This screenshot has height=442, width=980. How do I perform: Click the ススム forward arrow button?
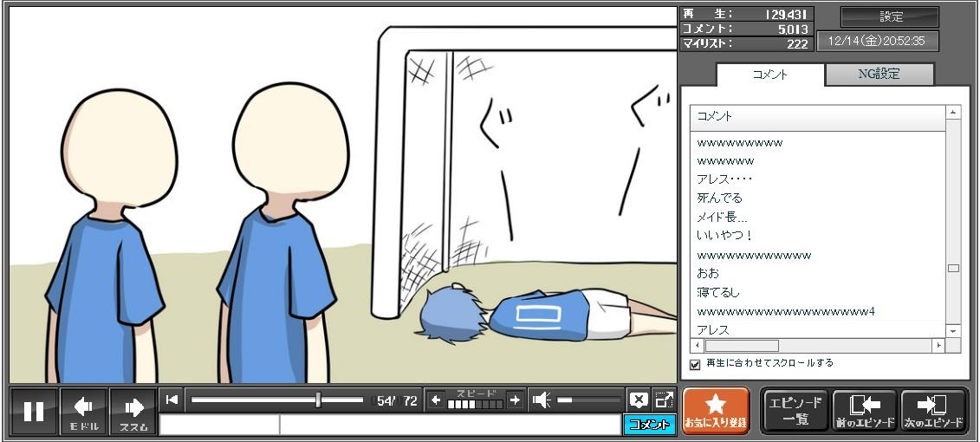(133, 412)
